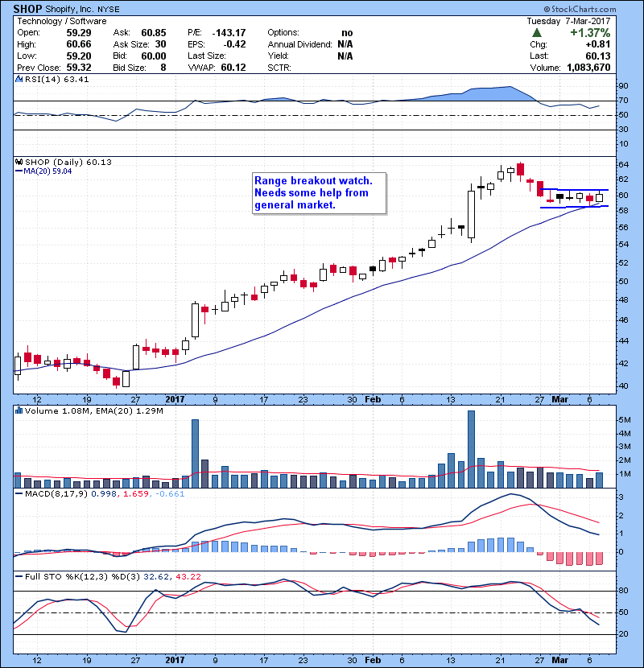Click the Yield N/A value
Image resolution: width=644 pixels, height=668 pixels.
[345, 56]
